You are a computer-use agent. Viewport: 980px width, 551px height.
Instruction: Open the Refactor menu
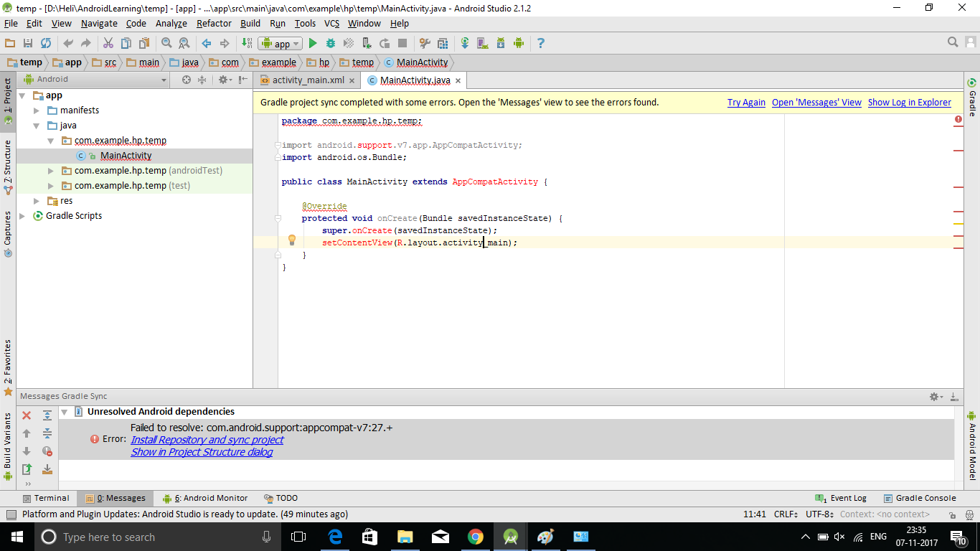tap(214, 24)
